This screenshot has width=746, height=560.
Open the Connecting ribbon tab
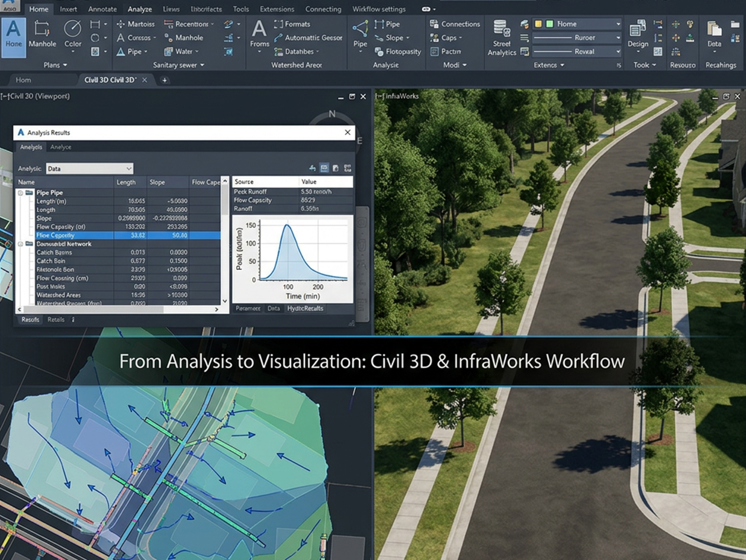pyautogui.click(x=323, y=9)
